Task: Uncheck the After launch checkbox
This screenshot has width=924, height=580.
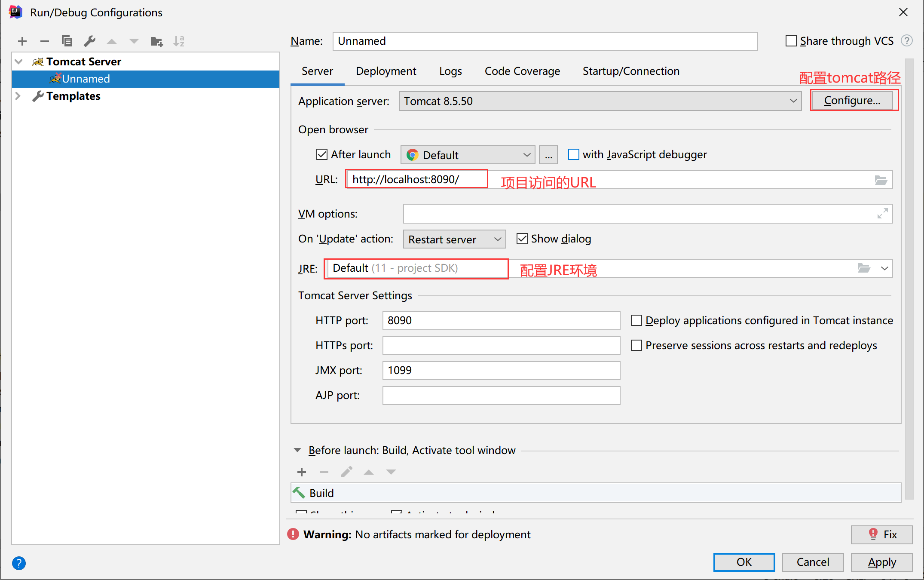Action: tap(322, 154)
